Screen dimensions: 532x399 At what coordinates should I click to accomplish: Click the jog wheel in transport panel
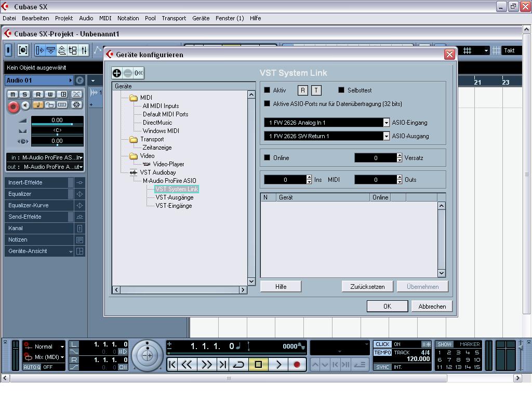[x=147, y=355]
